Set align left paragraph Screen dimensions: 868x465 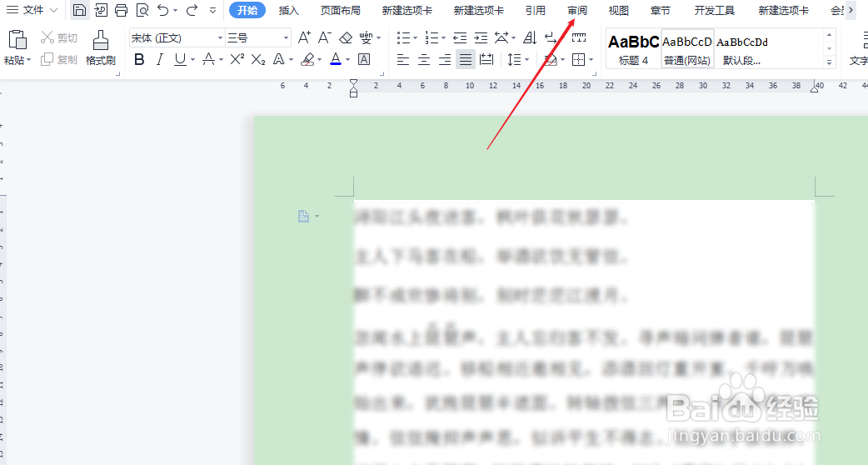point(403,59)
